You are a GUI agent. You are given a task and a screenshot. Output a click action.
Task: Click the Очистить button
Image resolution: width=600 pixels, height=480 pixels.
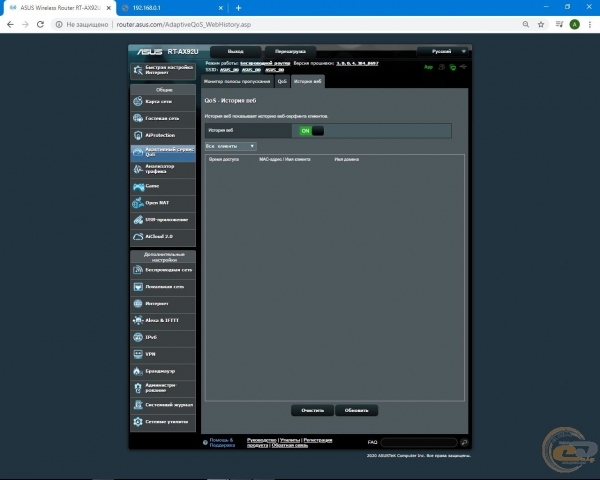tap(312, 410)
